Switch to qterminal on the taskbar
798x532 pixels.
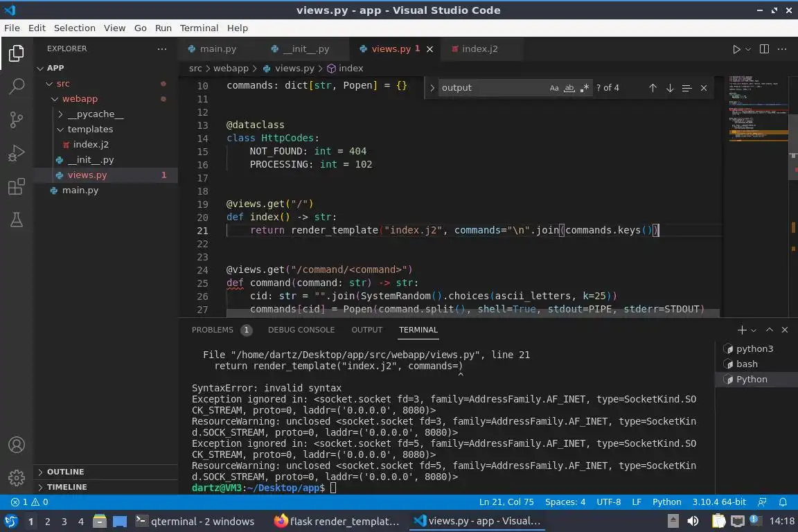click(x=195, y=522)
